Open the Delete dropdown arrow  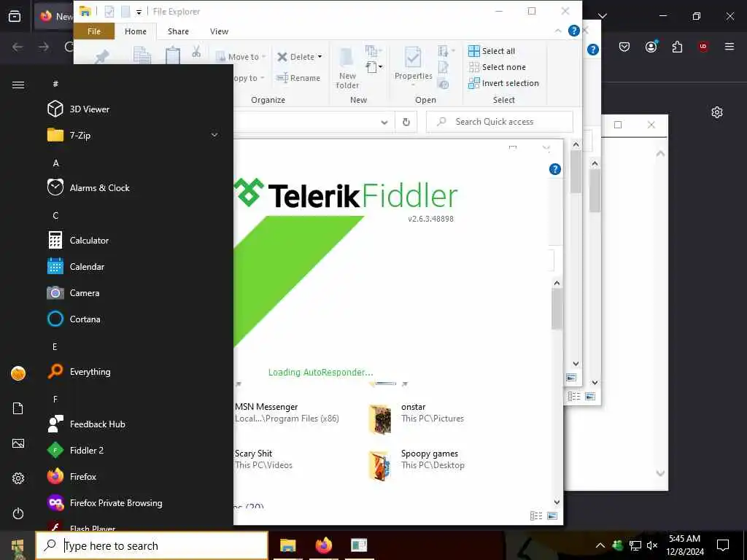320,57
